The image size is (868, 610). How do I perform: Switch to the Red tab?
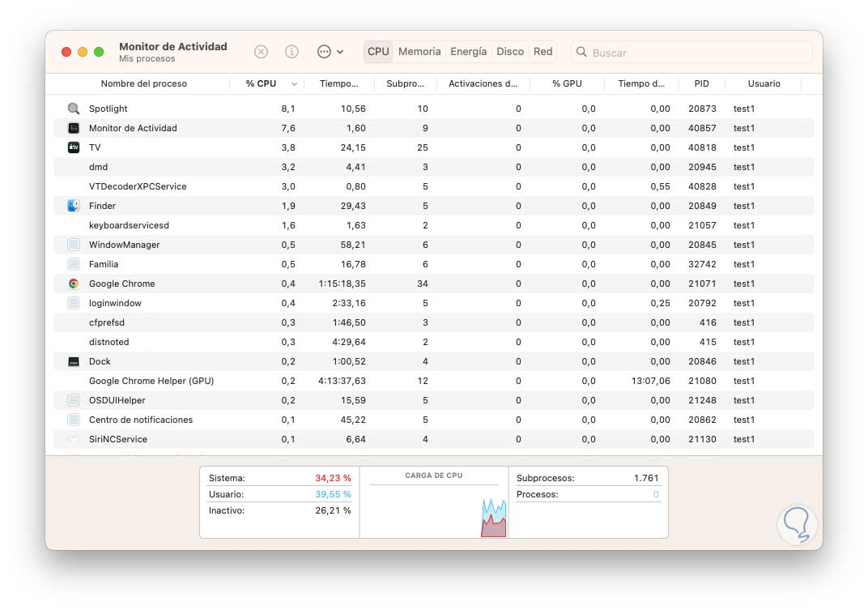point(543,52)
